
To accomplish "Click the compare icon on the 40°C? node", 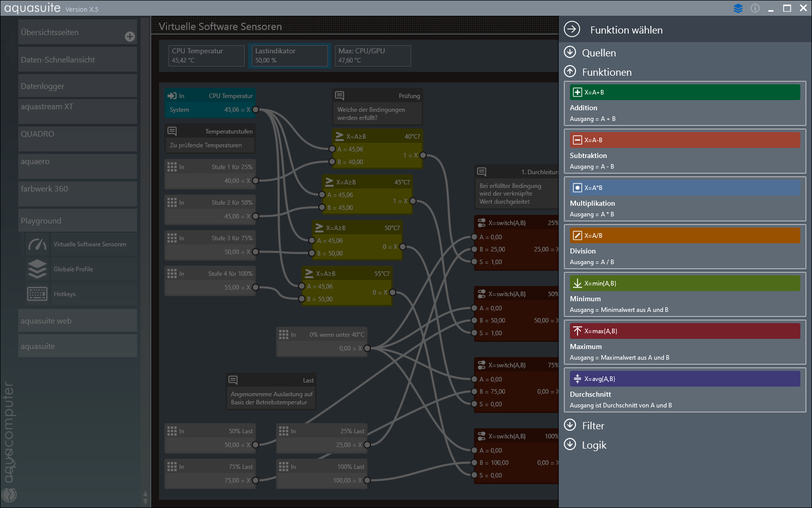I will pos(340,136).
